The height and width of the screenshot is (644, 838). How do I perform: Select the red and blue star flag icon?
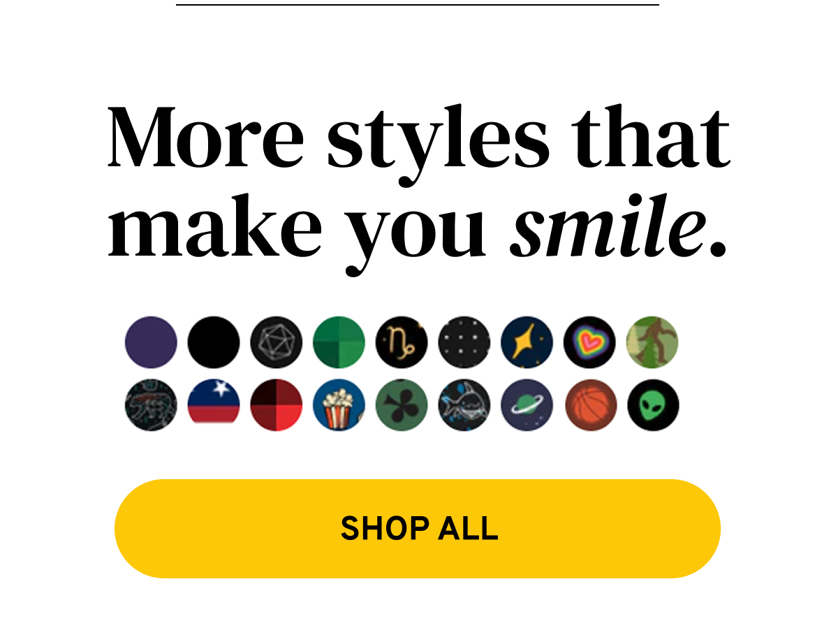(214, 405)
